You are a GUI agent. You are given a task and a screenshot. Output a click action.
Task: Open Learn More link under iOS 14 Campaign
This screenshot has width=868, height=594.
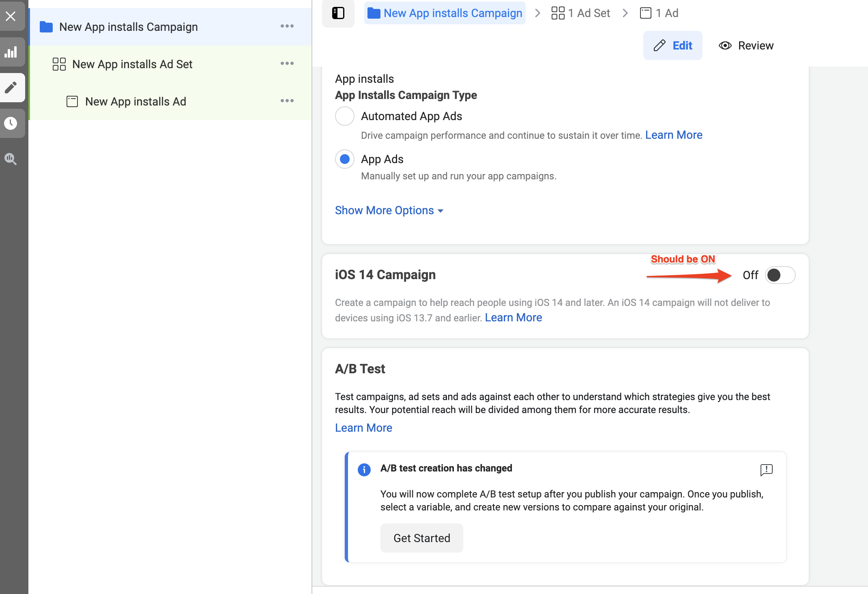513,318
